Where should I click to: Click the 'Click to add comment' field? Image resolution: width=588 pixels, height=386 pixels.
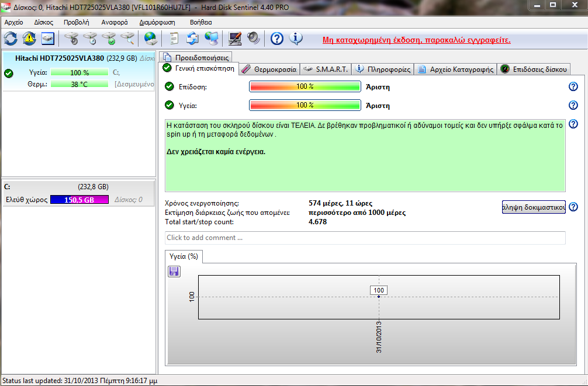[x=365, y=238]
